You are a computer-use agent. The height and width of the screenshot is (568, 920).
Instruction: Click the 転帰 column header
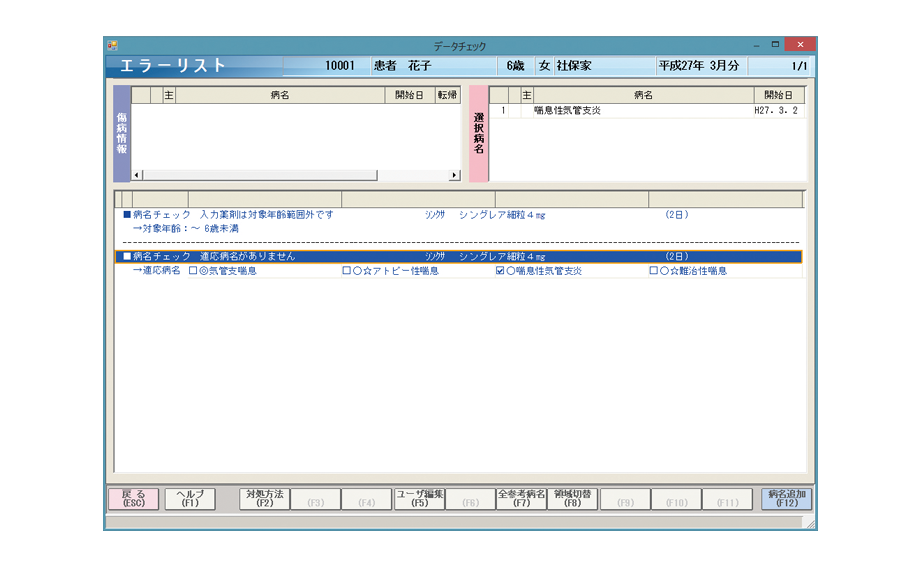(447, 95)
